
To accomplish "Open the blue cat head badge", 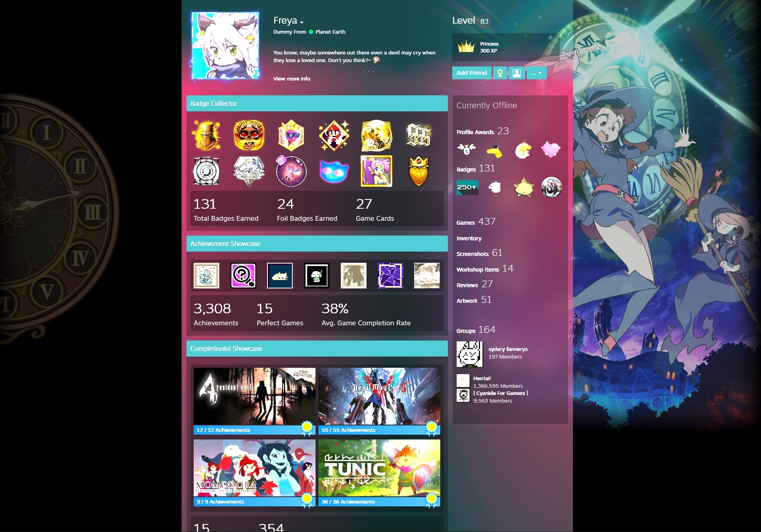I will (x=334, y=171).
